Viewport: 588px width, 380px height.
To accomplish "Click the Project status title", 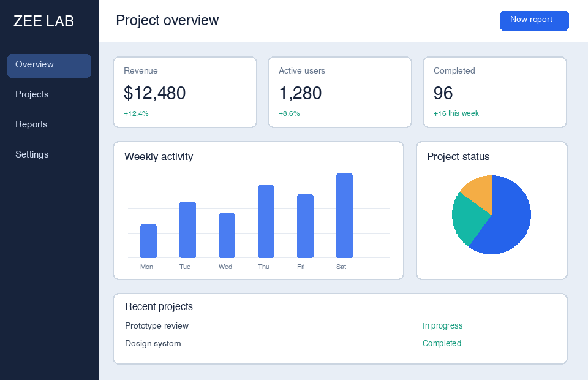I will (458, 156).
